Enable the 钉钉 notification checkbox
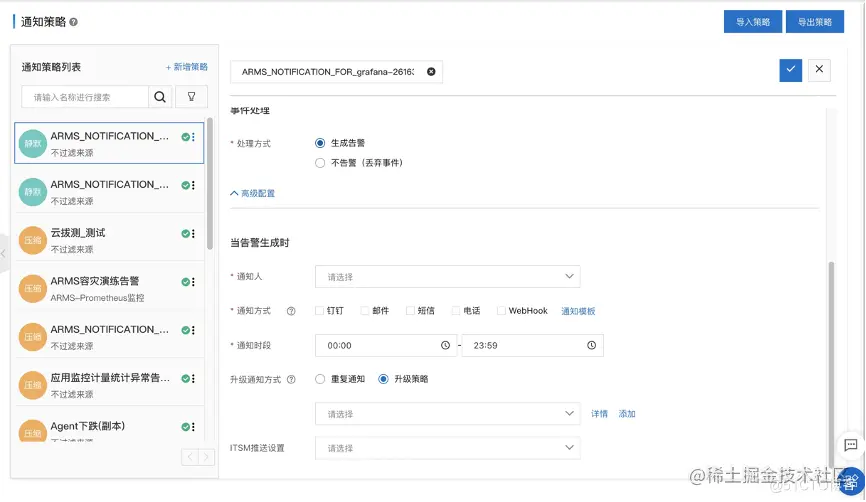The width and height of the screenshot is (866, 502). (x=319, y=311)
